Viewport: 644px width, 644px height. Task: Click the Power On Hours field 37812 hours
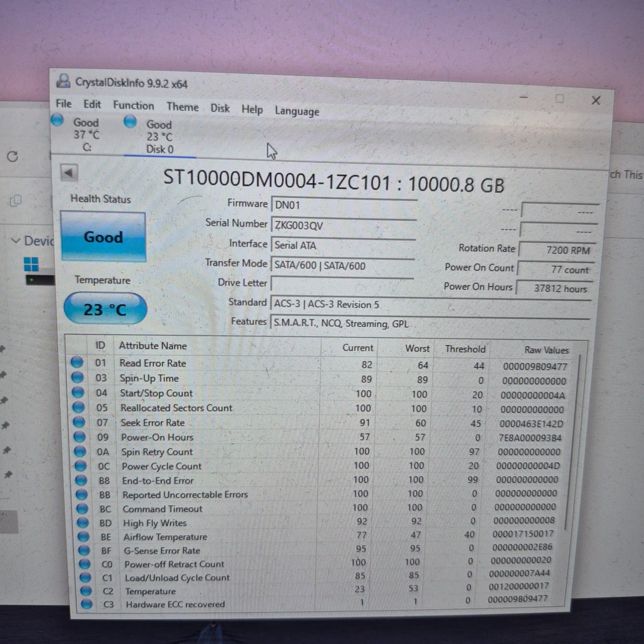point(554,289)
